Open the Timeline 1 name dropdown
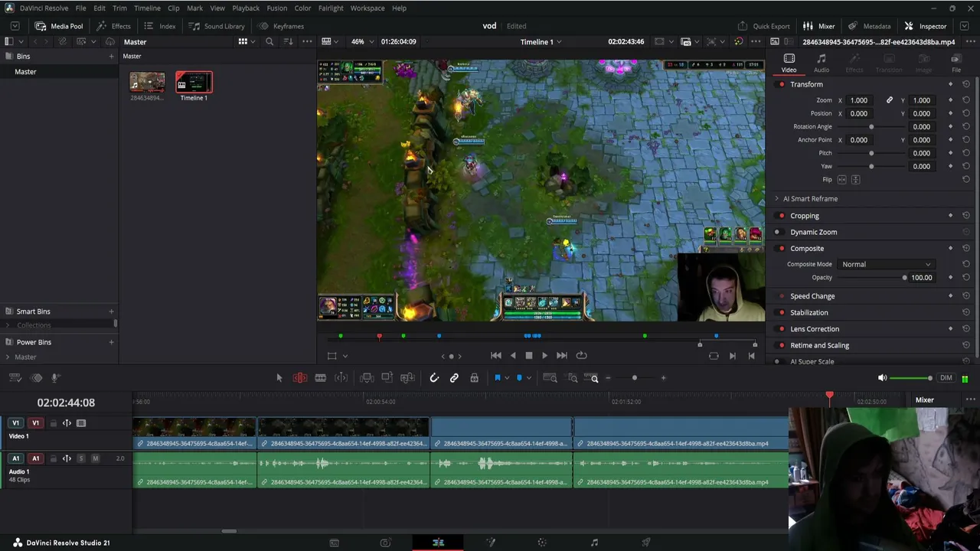The height and width of the screenshot is (551, 980). pos(541,42)
